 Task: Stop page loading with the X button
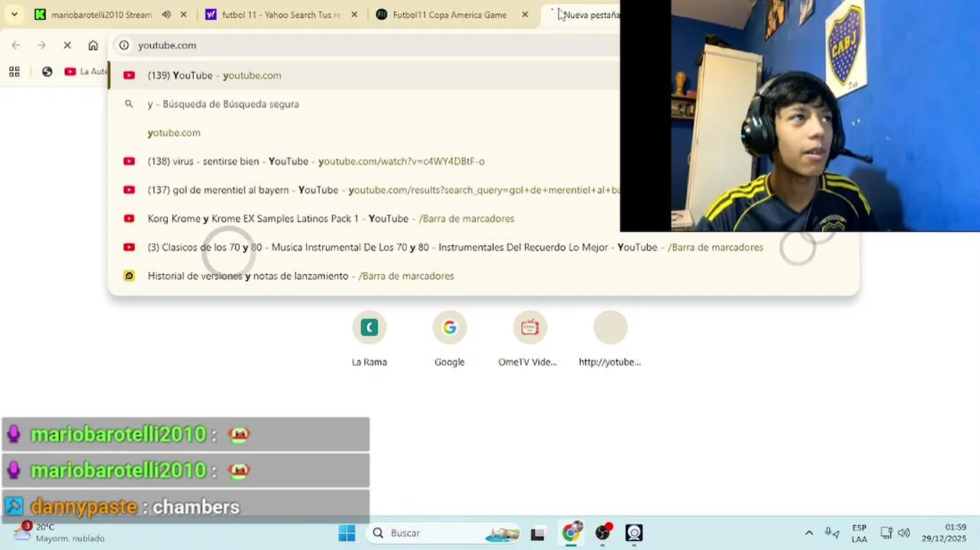(x=67, y=45)
